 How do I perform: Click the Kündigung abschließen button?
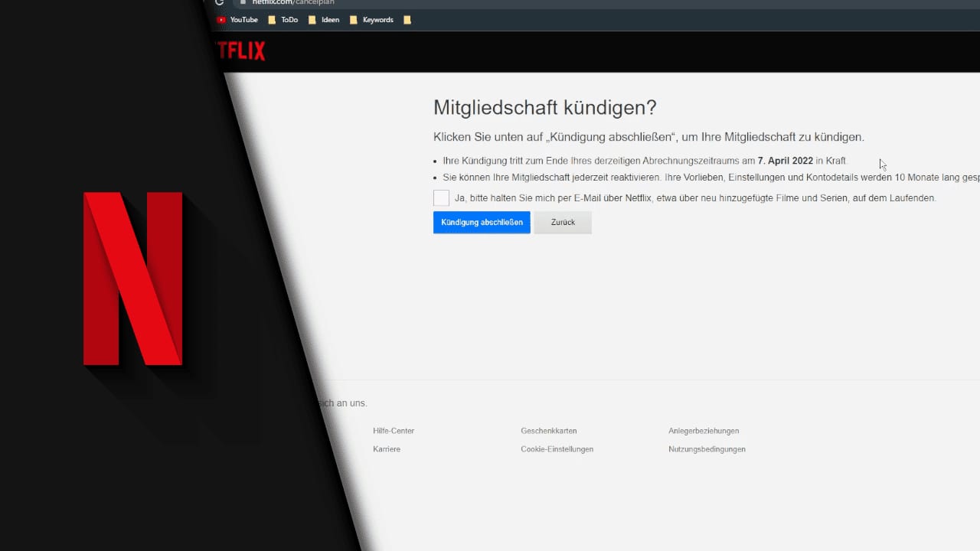pos(482,222)
